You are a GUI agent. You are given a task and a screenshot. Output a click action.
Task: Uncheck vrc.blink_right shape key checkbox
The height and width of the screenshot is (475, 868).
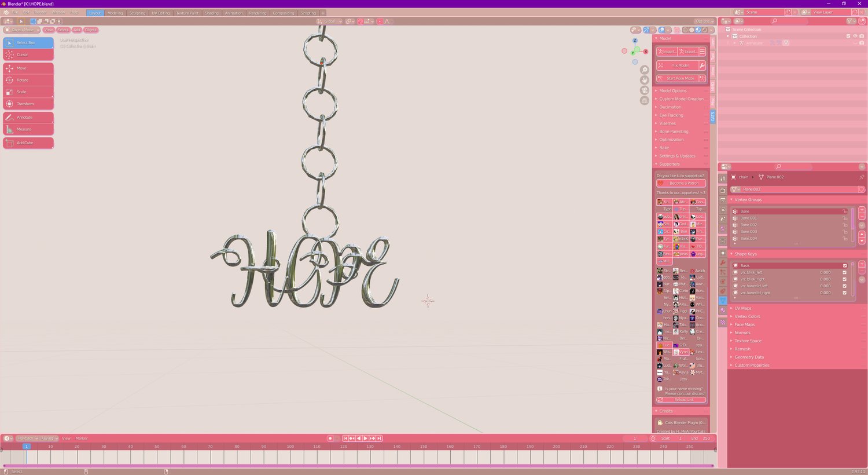click(x=845, y=279)
